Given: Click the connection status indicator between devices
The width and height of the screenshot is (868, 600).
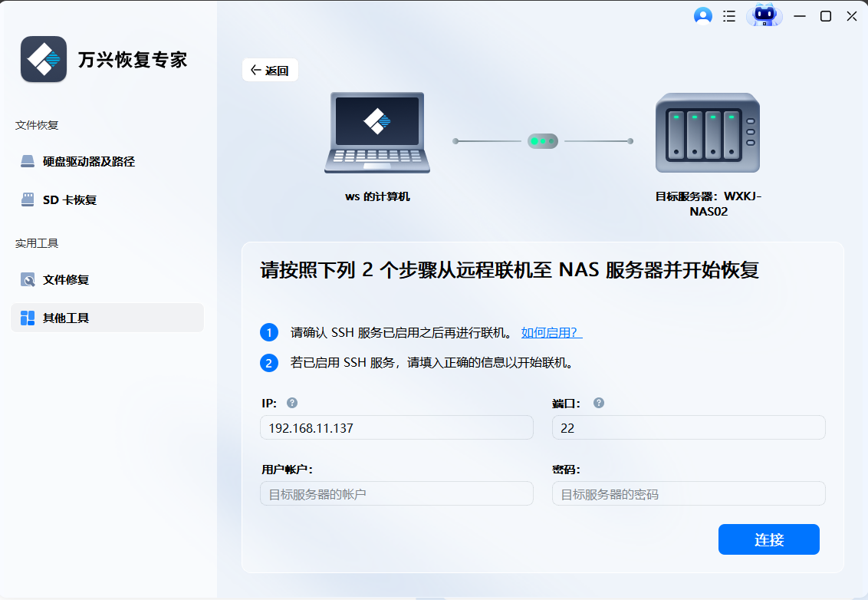Looking at the screenshot, I should [543, 141].
